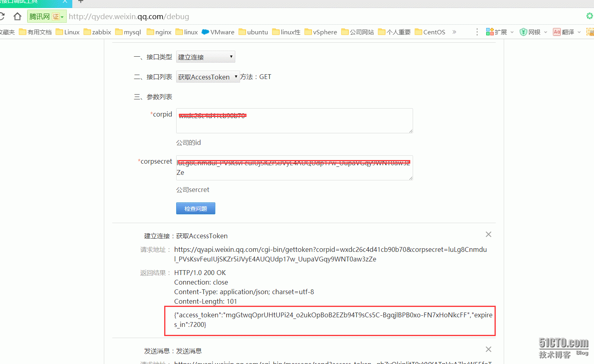The width and height of the screenshot is (594, 364).
Task: Click the gettoken request URL text
Action: [330, 254]
